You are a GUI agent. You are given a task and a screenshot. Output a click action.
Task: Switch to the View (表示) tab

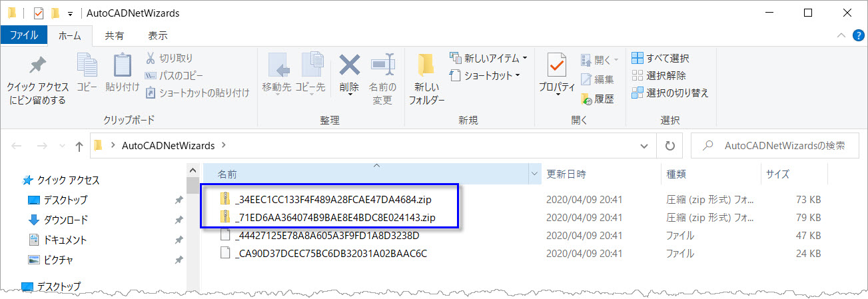pos(157,35)
